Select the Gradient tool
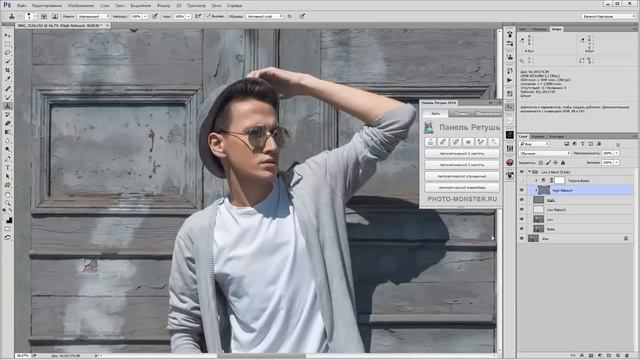Viewport: 640px width, 360px height. pyautogui.click(x=7, y=132)
